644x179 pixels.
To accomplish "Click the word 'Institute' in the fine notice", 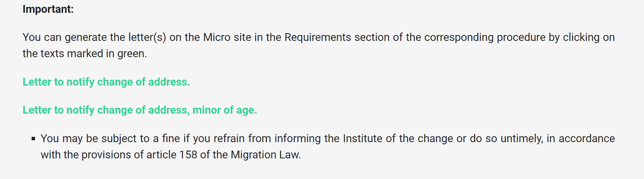I will pos(363,138).
